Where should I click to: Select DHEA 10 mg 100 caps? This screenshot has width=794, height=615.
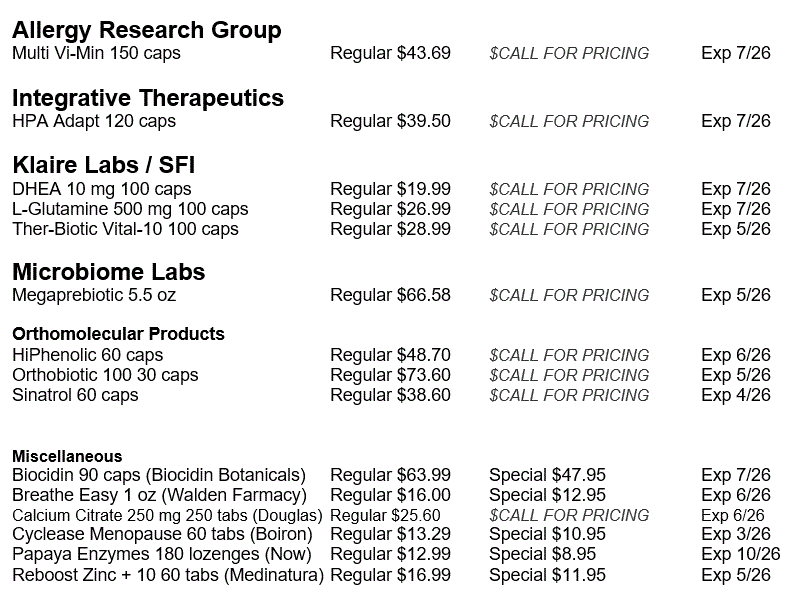[x=101, y=189]
